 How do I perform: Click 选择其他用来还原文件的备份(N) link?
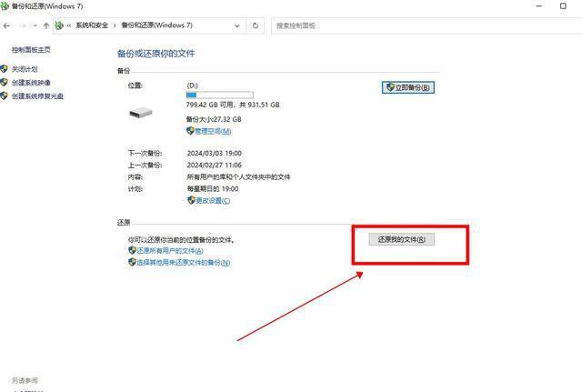tap(184, 263)
